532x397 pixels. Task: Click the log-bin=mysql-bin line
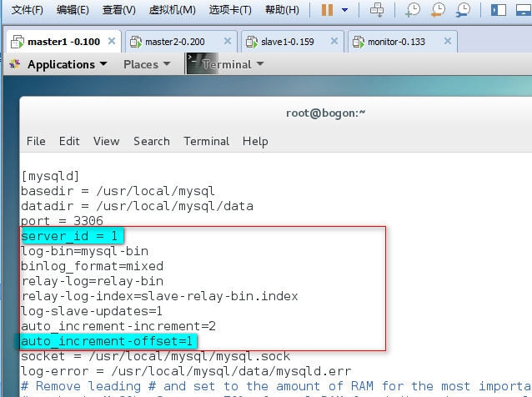[x=84, y=251]
